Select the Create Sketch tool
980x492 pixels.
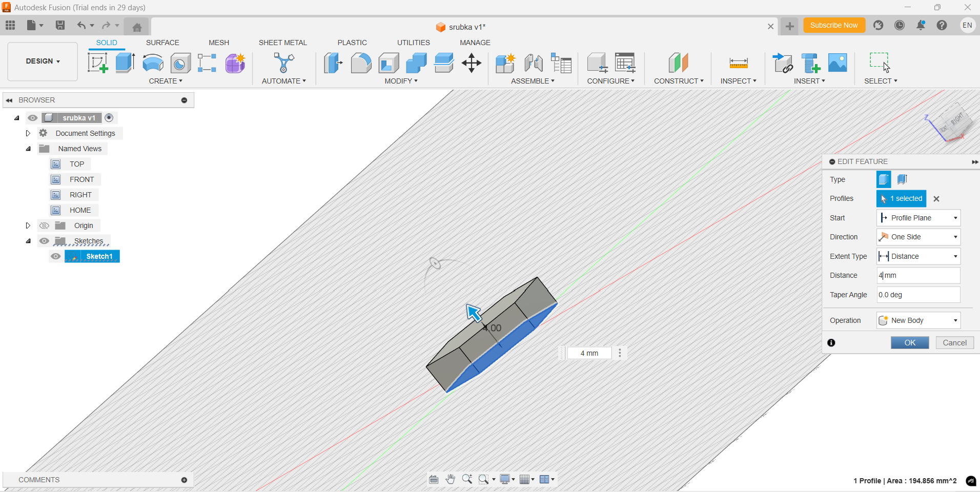(97, 63)
